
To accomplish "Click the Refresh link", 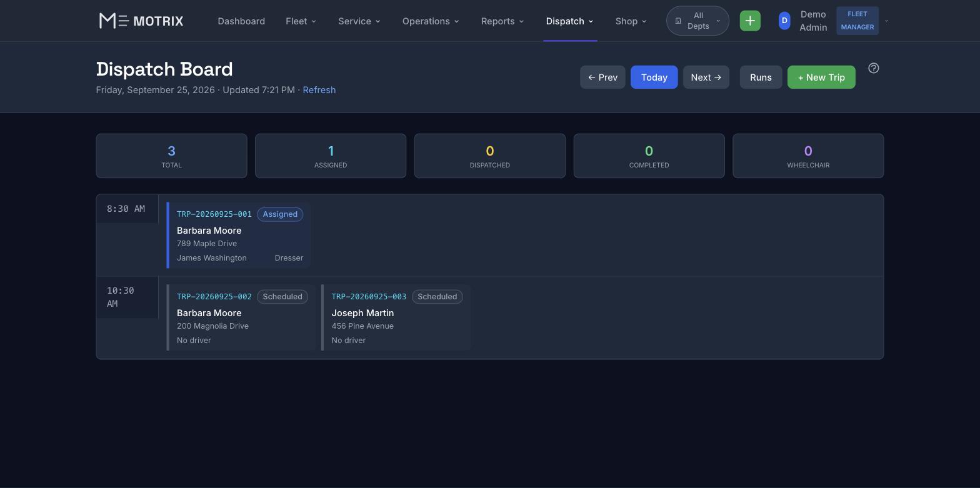I will (319, 90).
